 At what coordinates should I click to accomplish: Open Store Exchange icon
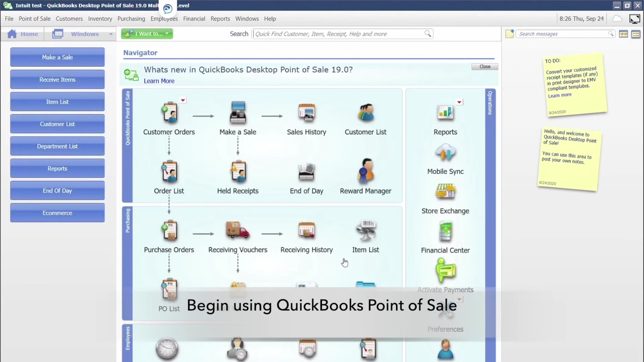pos(445,191)
